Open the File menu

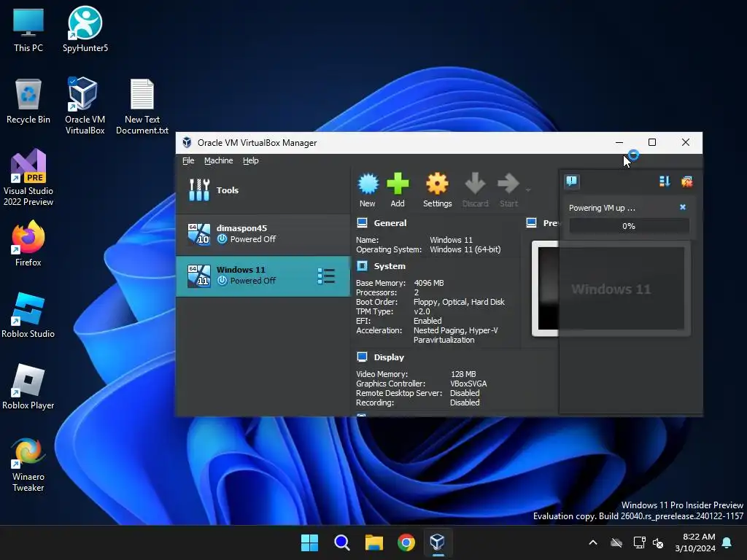pyautogui.click(x=188, y=160)
